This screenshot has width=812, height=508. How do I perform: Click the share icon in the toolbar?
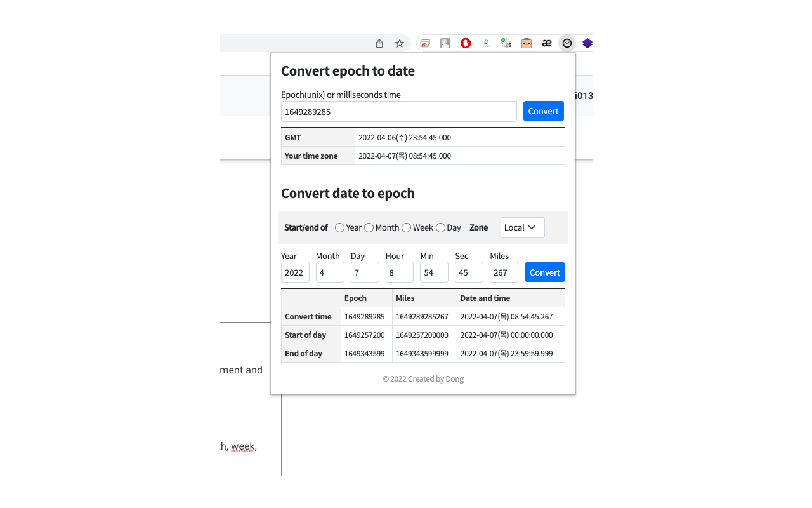379,43
